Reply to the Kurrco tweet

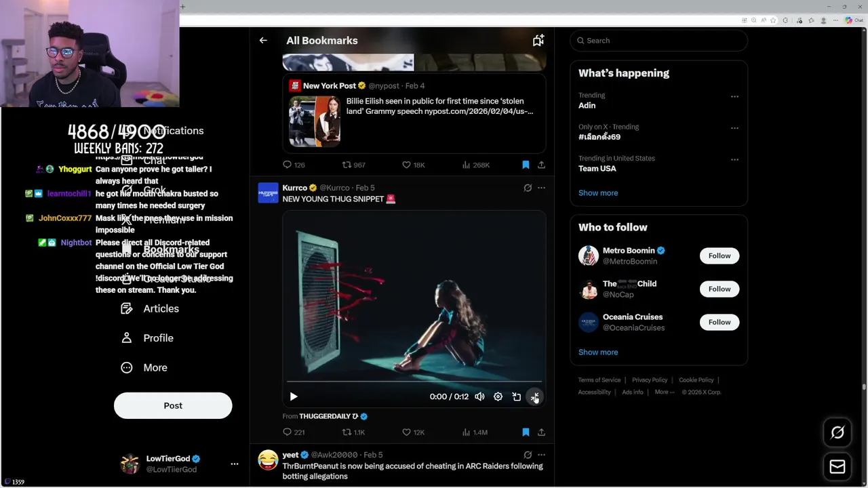point(294,432)
